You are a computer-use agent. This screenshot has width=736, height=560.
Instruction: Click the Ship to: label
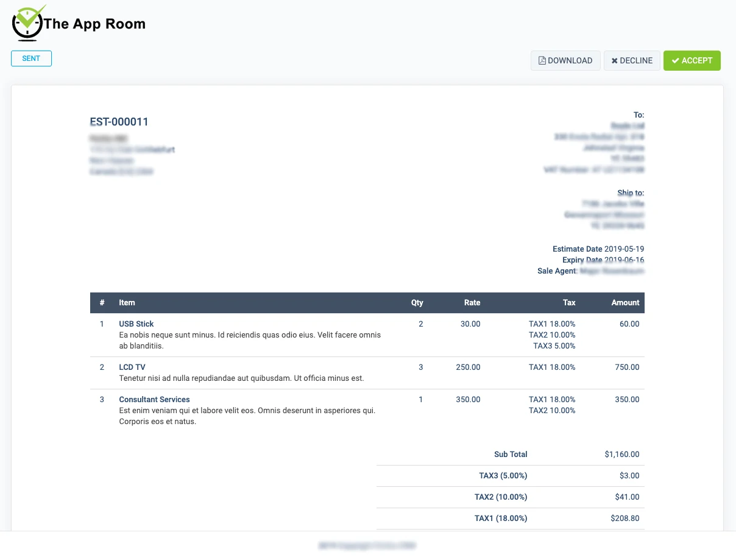(x=631, y=193)
